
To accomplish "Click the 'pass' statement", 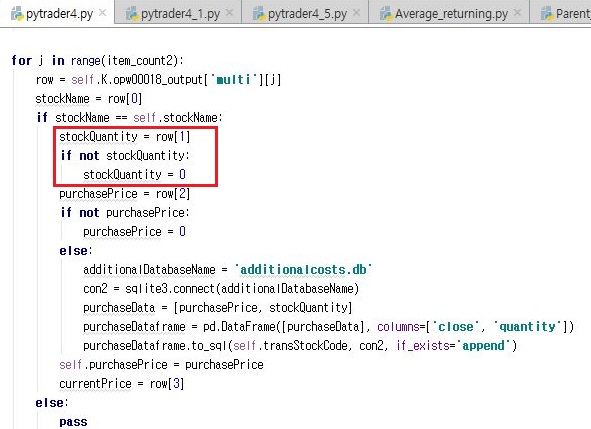I will tap(73, 422).
